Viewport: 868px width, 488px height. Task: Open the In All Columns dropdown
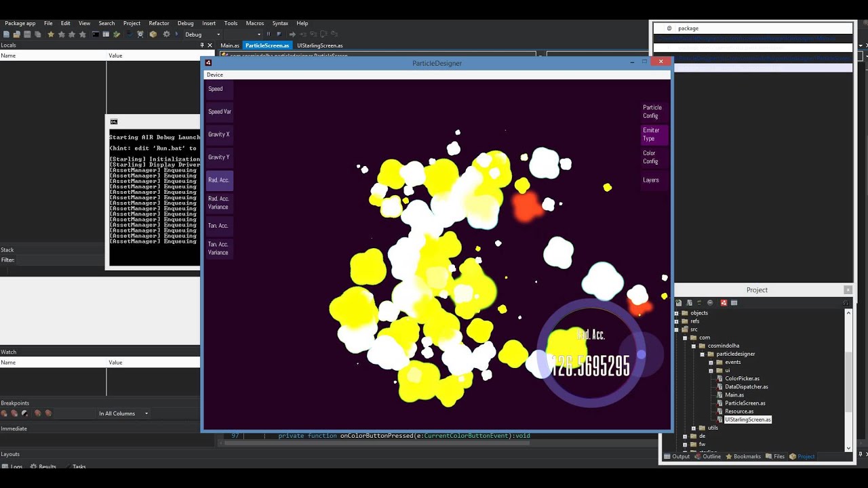click(x=123, y=413)
